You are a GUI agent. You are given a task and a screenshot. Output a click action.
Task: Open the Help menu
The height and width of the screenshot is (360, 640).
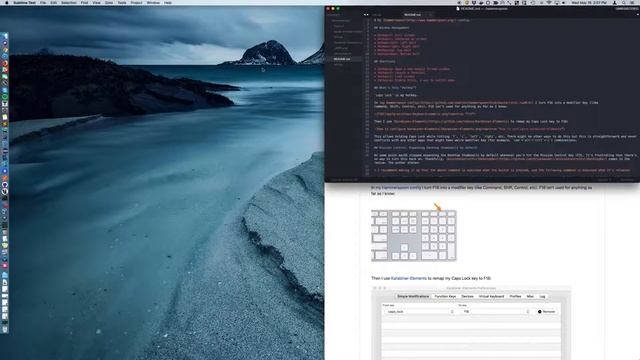click(168, 2)
